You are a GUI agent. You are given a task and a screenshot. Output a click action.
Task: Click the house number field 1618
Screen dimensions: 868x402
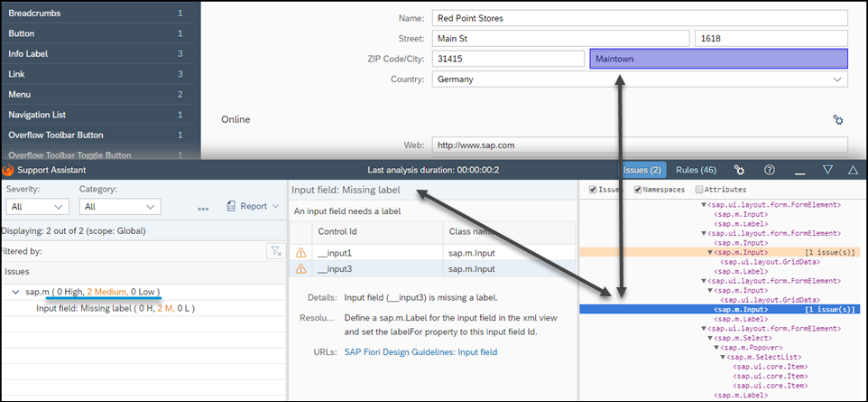(x=771, y=38)
